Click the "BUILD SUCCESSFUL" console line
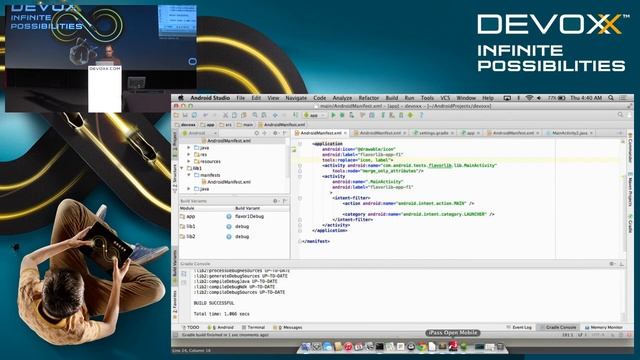The width and height of the screenshot is (640, 360). (x=214, y=303)
